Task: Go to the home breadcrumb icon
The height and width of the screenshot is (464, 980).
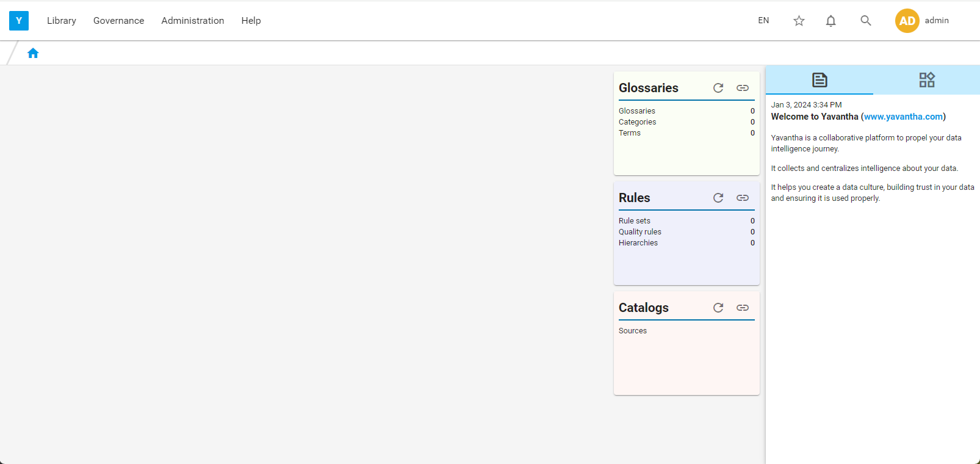Action: tap(33, 53)
